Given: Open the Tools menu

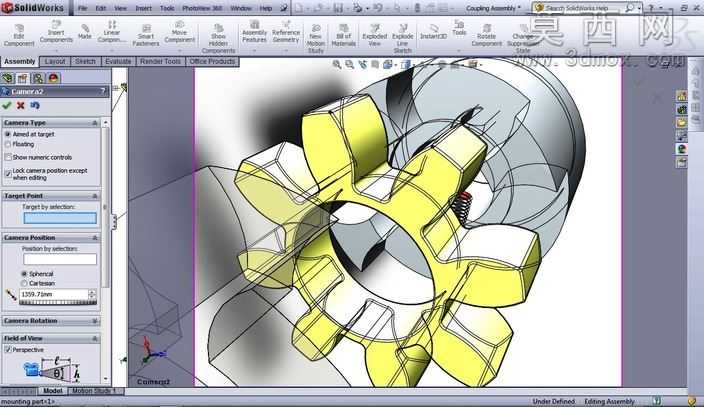Looking at the screenshot, I should coord(167,8).
